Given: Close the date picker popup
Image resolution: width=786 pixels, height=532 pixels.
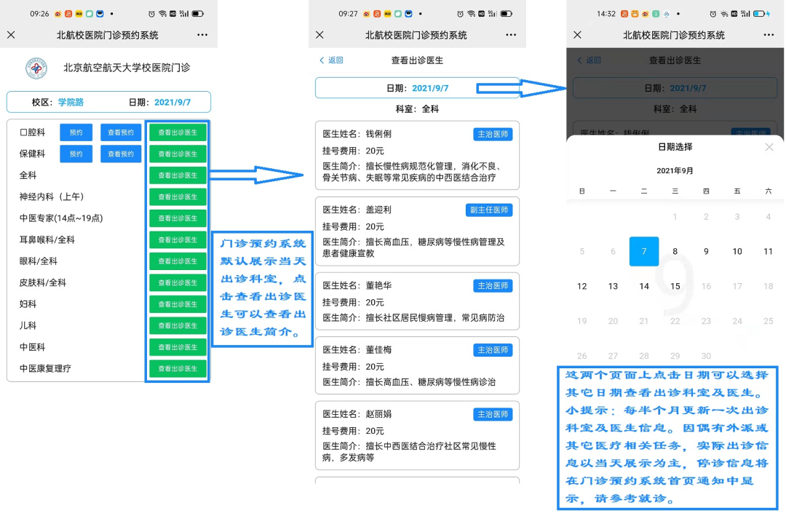Looking at the screenshot, I should [769, 147].
